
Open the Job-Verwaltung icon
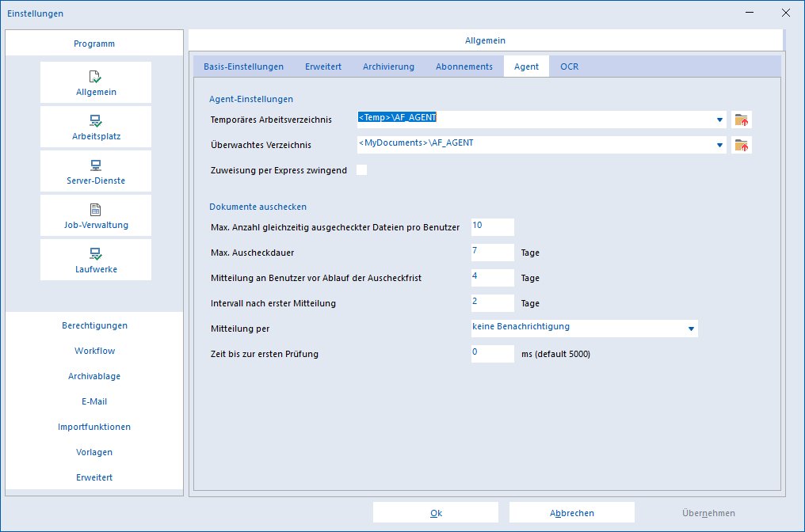click(x=96, y=215)
